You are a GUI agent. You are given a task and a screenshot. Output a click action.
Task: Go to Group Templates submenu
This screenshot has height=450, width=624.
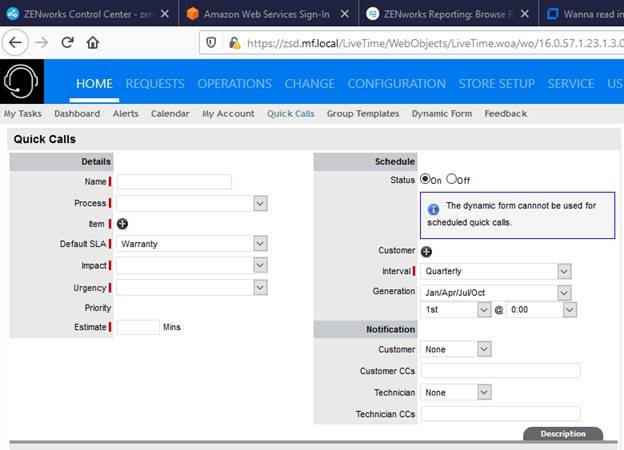pyautogui.click(x=363, y=114)
